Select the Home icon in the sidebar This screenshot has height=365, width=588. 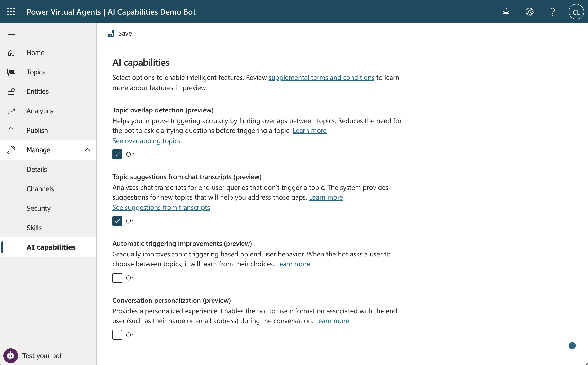[11, 52]
